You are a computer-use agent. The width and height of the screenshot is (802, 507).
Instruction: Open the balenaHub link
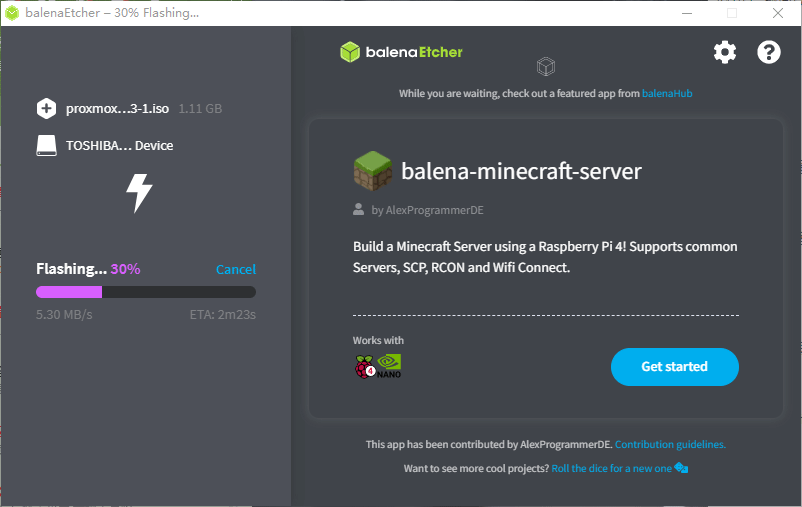pos(667,94)
